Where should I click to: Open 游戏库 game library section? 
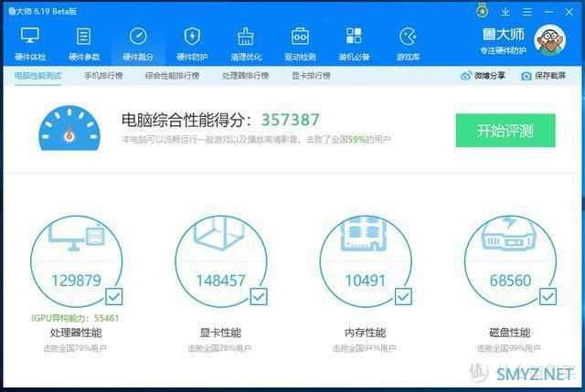[x=408, y=44]
